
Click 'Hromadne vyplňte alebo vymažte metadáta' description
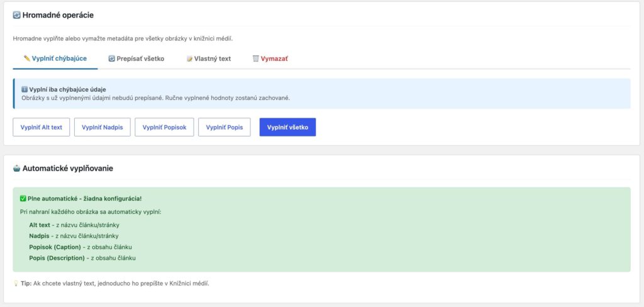[123, 39]
